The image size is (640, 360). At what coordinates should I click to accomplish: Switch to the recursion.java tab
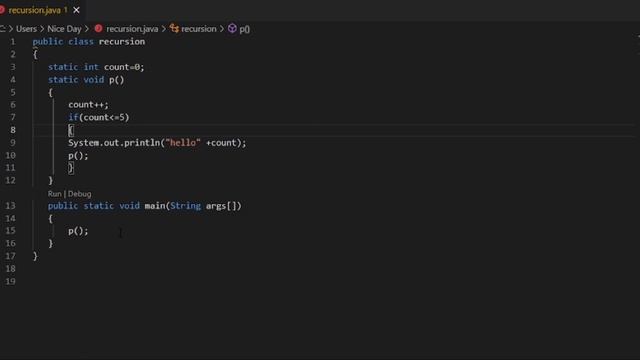click(x=35, y=10)
